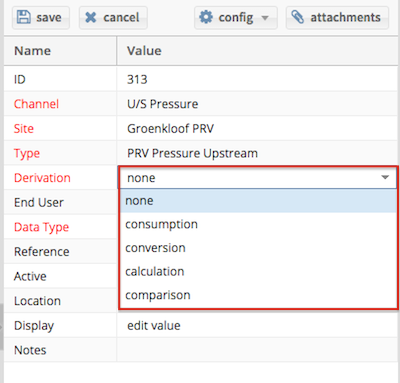Click the Derivation combo box field
The height and width of the screenshot is (383, 400).
coord(257,178)
